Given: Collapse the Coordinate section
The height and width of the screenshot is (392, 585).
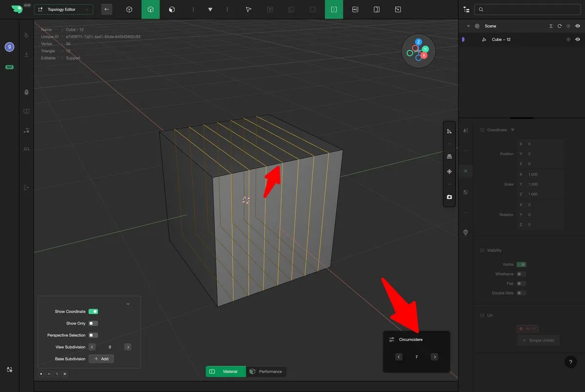Looking at the screenshot, I should (512, 130).
